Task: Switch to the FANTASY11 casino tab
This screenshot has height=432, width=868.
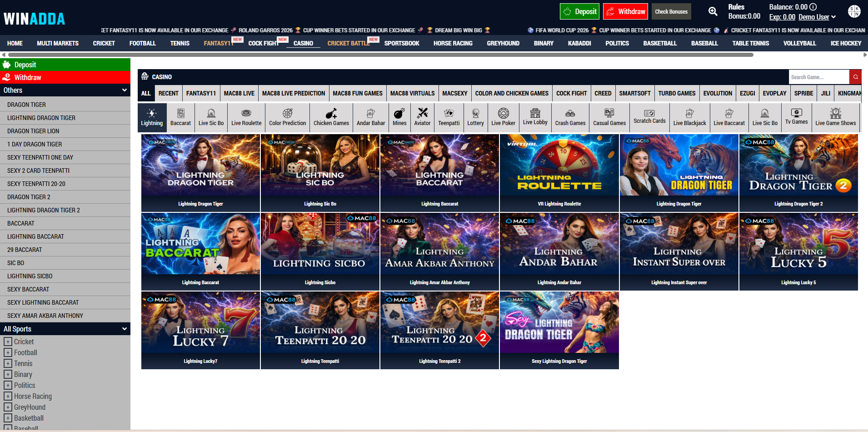Action: pos(201,93)
